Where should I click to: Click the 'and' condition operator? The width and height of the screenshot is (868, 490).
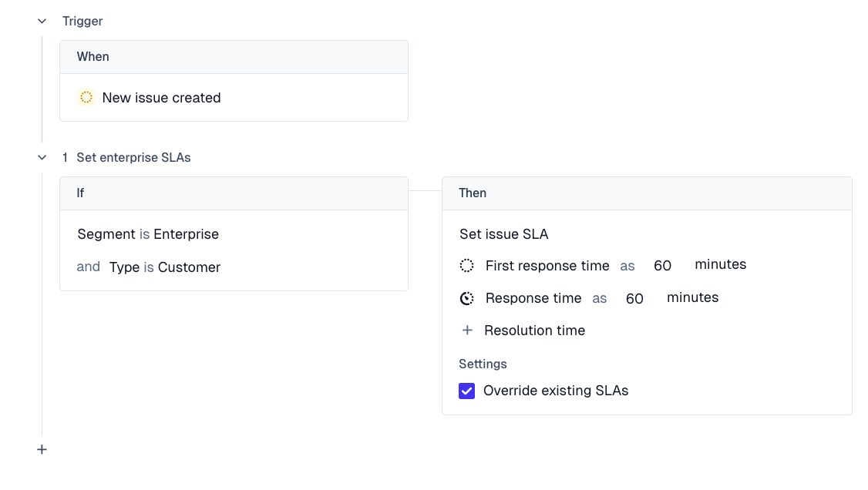coord(89,267)
